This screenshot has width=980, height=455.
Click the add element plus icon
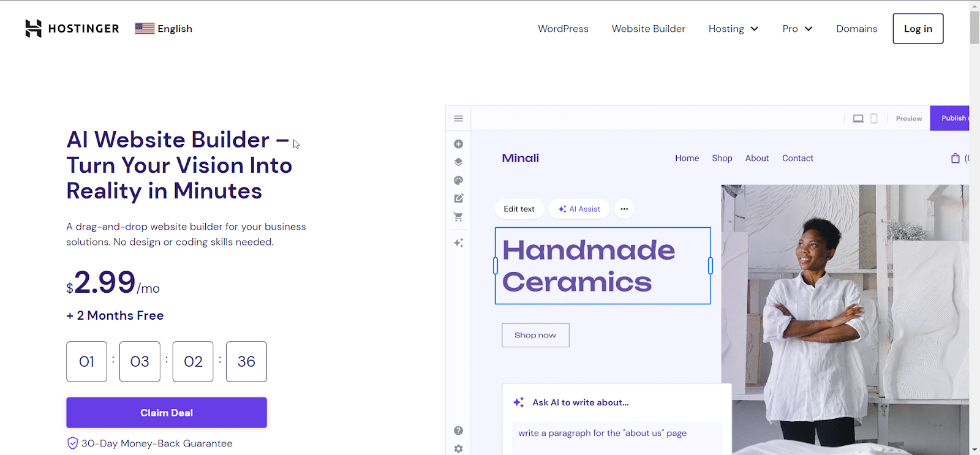[458, 144]
